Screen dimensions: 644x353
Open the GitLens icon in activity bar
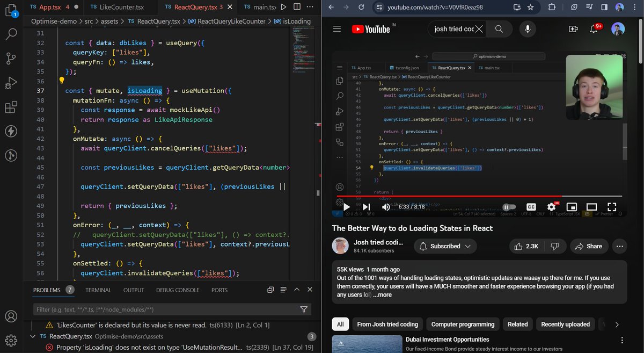coord(11,155)
